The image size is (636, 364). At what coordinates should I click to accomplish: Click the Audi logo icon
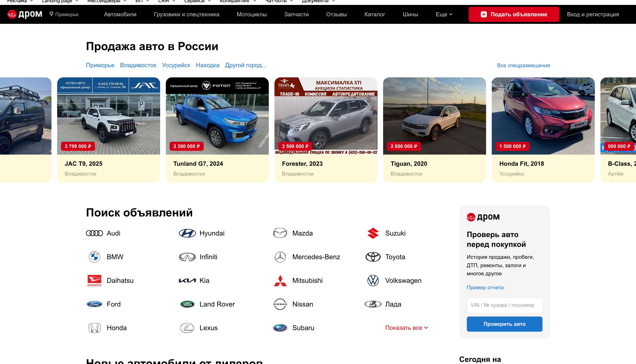point(94,233)
